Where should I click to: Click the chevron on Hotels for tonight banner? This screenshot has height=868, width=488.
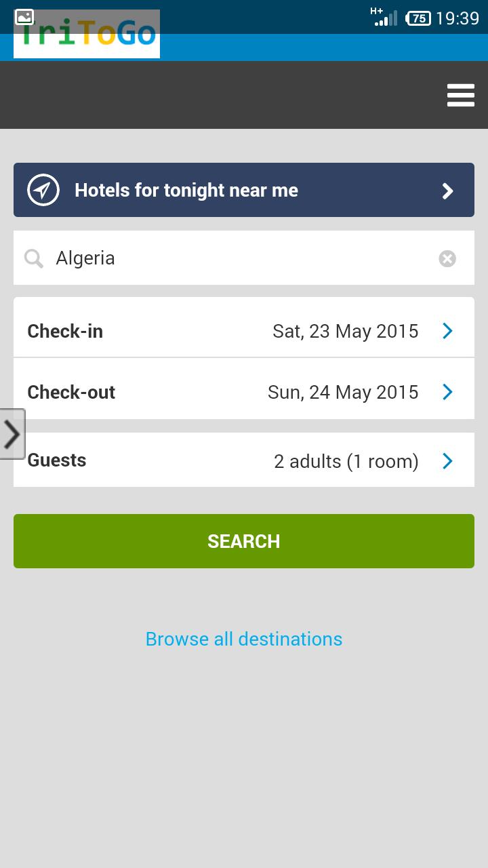pyautogui.click(x=447, y=191)
